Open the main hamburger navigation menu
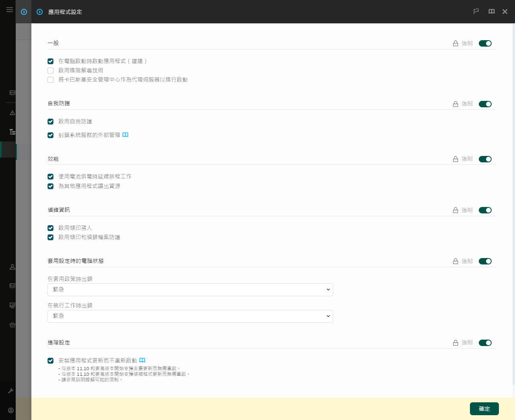This screenshot has width=515, height=420. (x=10, y=10)
